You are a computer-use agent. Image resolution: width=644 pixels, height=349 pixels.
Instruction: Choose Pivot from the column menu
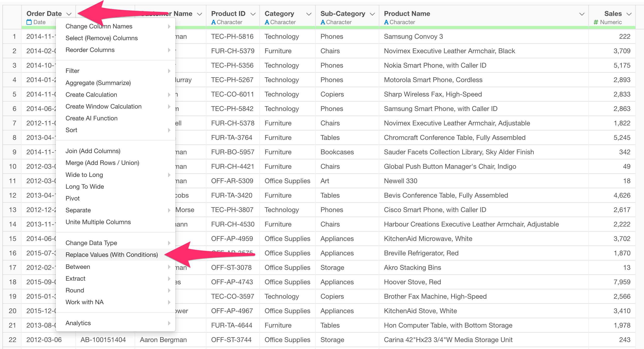click(x=72, y=198)
